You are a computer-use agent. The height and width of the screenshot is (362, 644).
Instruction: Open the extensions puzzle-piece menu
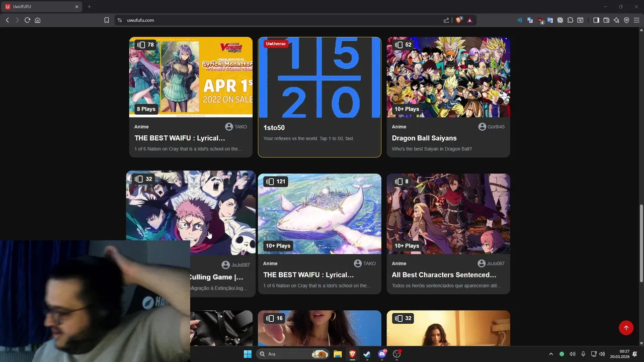[570, 20]
